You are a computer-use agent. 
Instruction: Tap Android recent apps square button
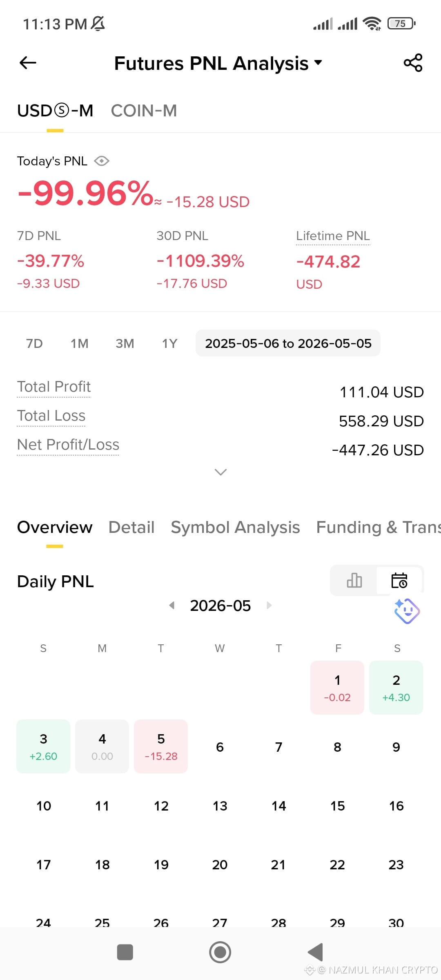point(125,952)
